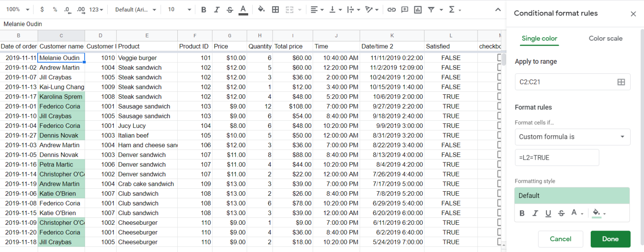Open the Insert link tool

[x=391, y=9]
